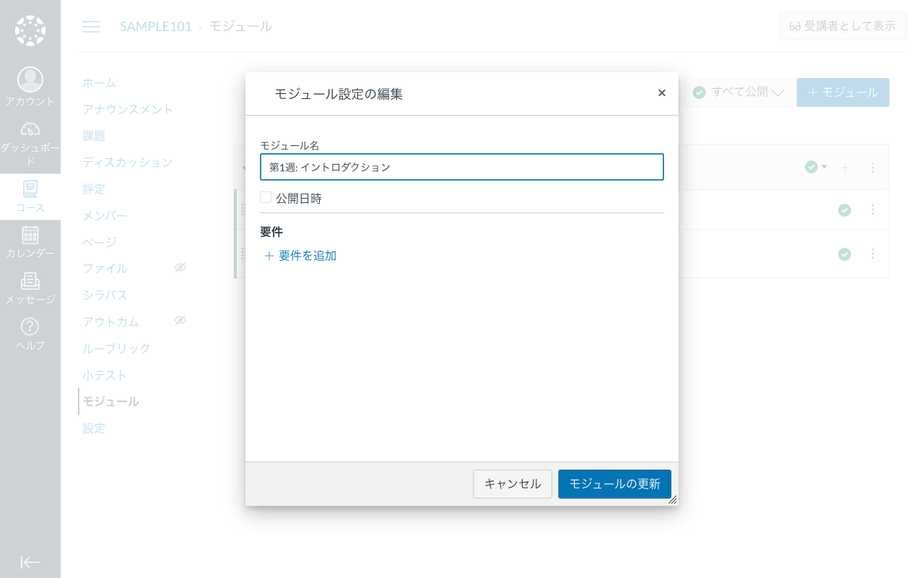Click inside the モジュール名 input field

(462, 167)
